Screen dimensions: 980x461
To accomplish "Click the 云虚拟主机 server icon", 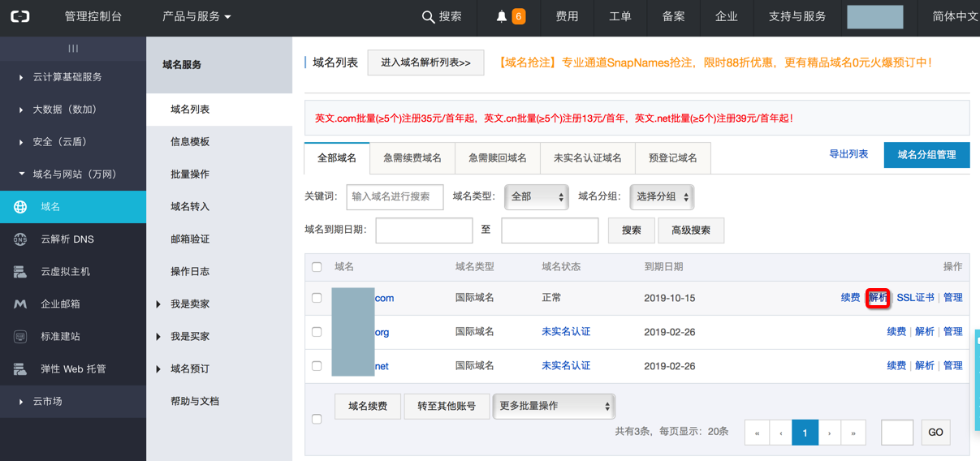I will (20, 272).
